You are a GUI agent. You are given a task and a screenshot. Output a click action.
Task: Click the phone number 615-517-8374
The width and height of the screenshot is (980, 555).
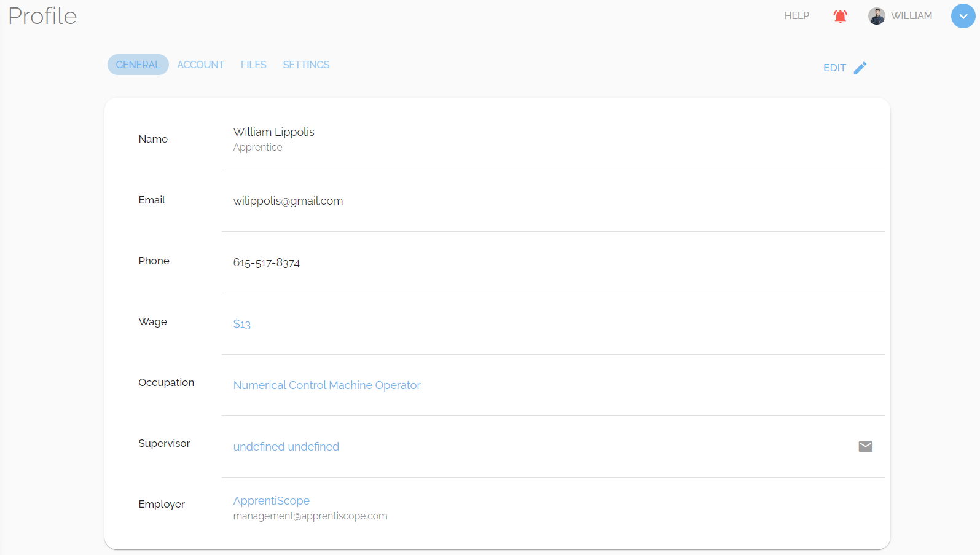click(x=267, y=262)
